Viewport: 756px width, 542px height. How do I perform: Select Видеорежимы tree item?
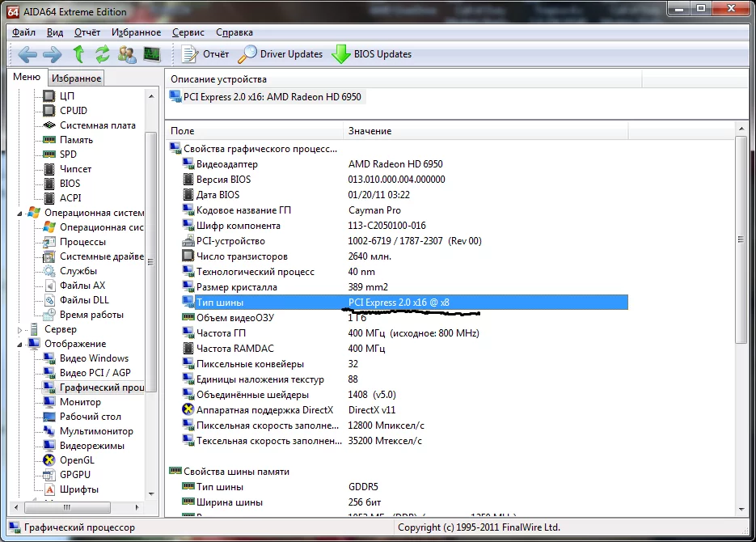84,446
